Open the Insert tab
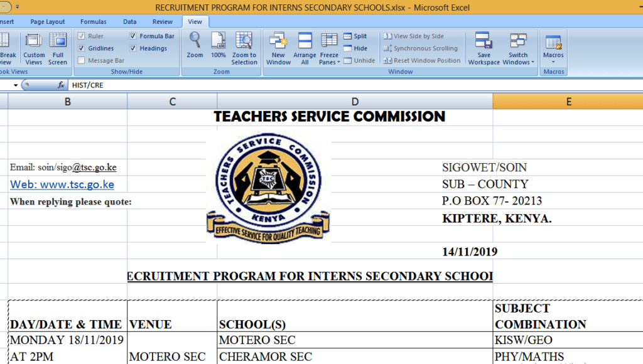The width and height of the screenshot is (643, 364). point(7,22)
